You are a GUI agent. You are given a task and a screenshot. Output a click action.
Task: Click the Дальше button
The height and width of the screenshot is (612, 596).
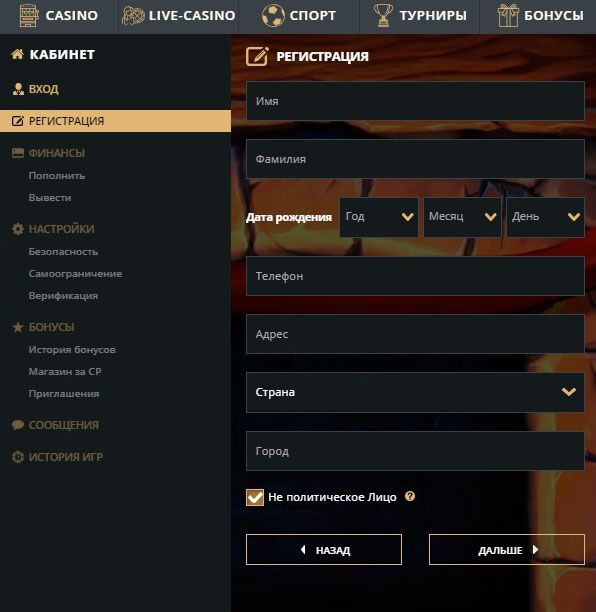tap(507, 550)
